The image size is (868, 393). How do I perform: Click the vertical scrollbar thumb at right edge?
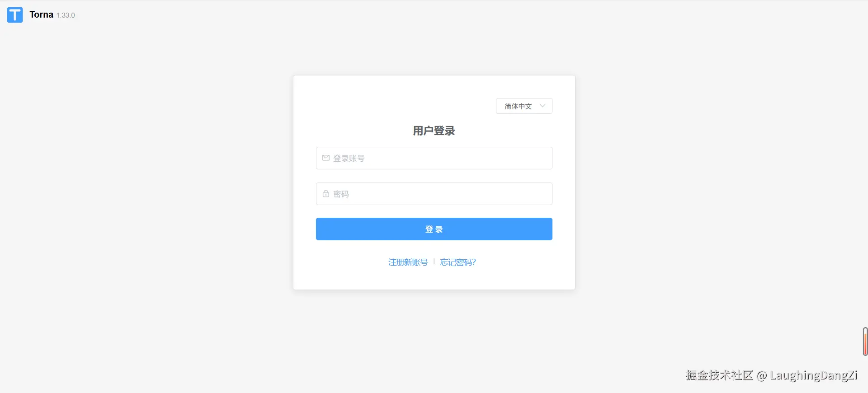[x=865, y=342]
